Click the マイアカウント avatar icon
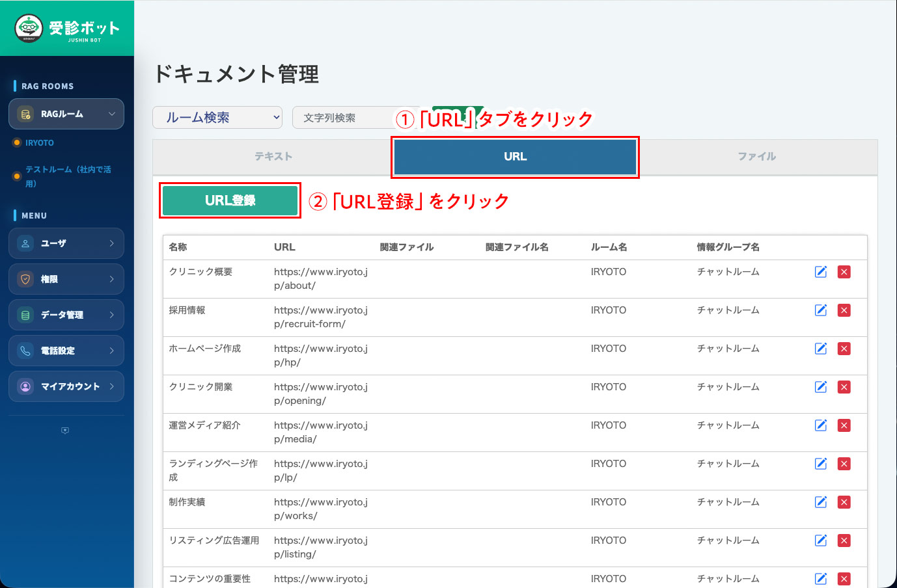The height and width of the screenshot is (588, 897). [x=25, y=386]
